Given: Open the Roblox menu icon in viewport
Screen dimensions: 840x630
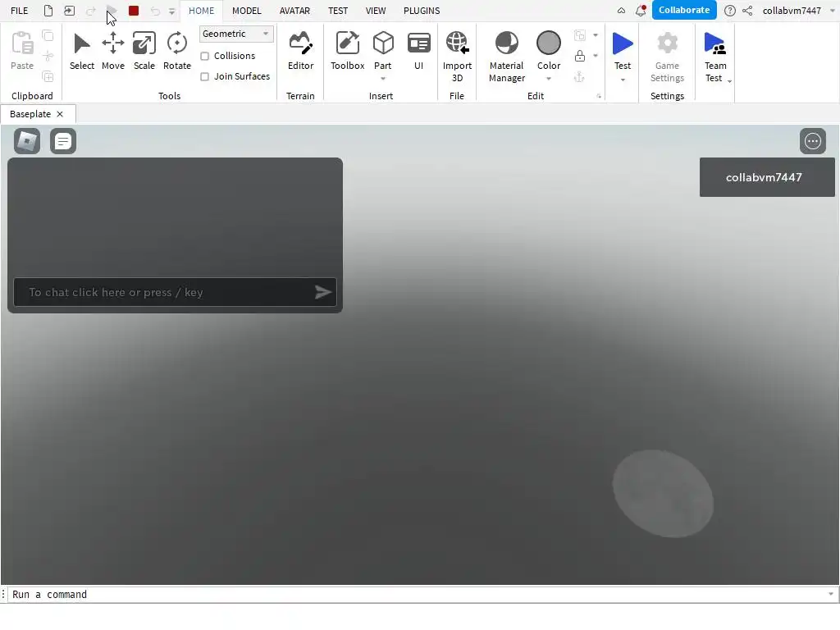Looking at the screenshot, I should 27,141.
